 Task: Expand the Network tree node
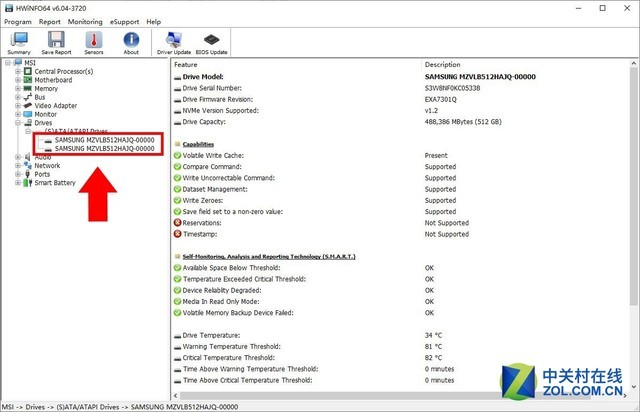tap(18, 166)
